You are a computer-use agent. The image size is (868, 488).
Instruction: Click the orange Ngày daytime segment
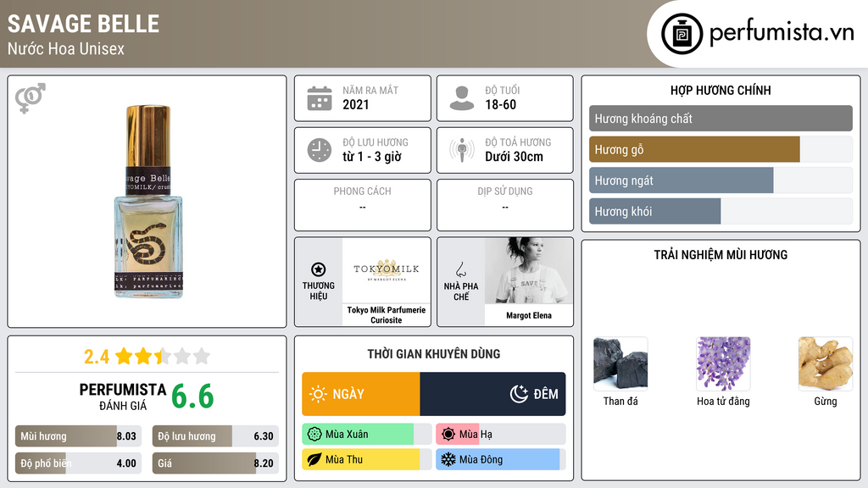(361, 394)
